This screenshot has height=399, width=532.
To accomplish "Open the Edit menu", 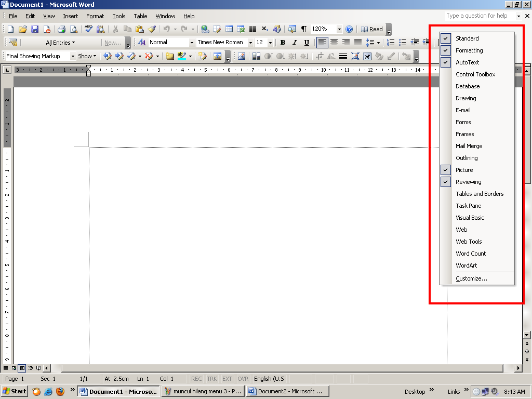I will click(30, 16).
